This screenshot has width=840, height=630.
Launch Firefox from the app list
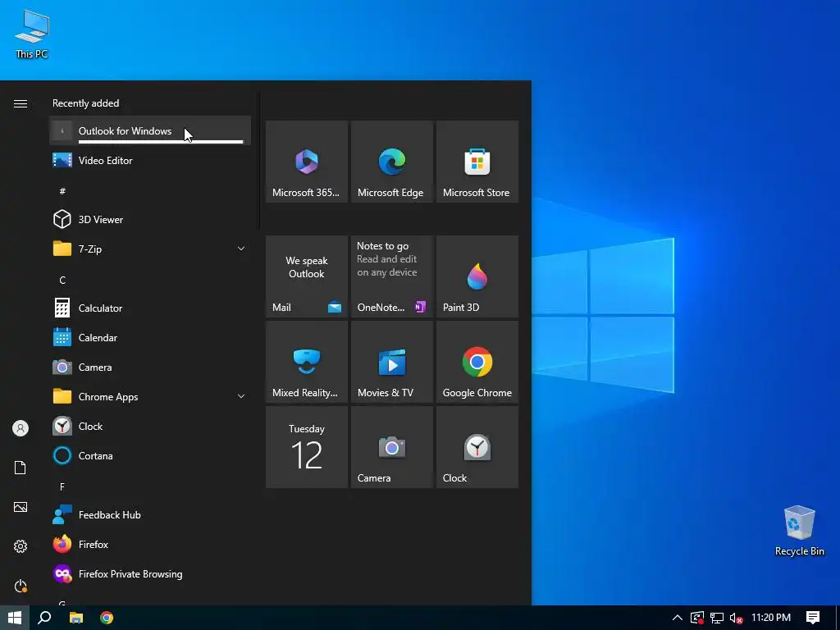pos(150,545)
